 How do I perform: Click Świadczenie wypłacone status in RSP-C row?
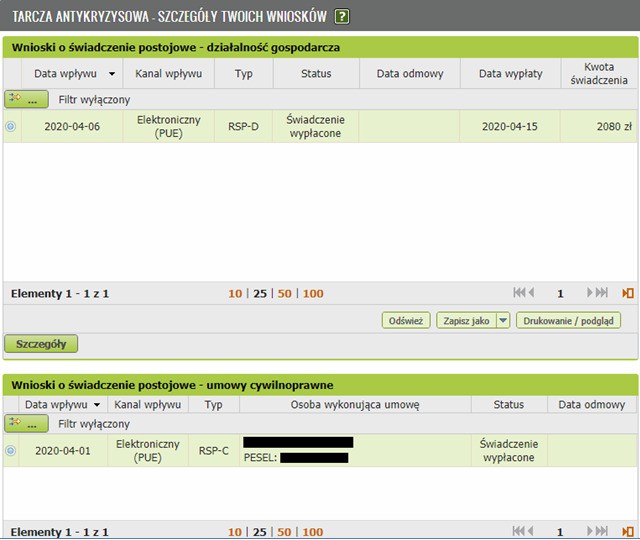(x=509, y=451)
